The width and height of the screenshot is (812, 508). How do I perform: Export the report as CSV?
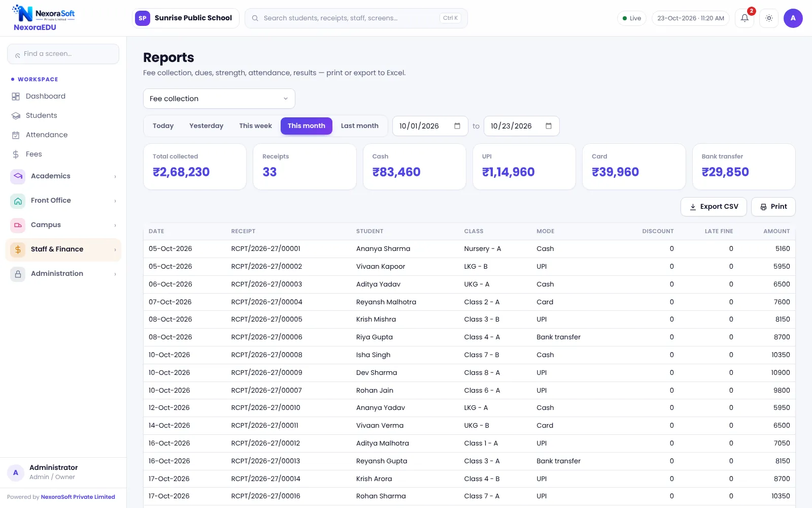coord(714,207)
